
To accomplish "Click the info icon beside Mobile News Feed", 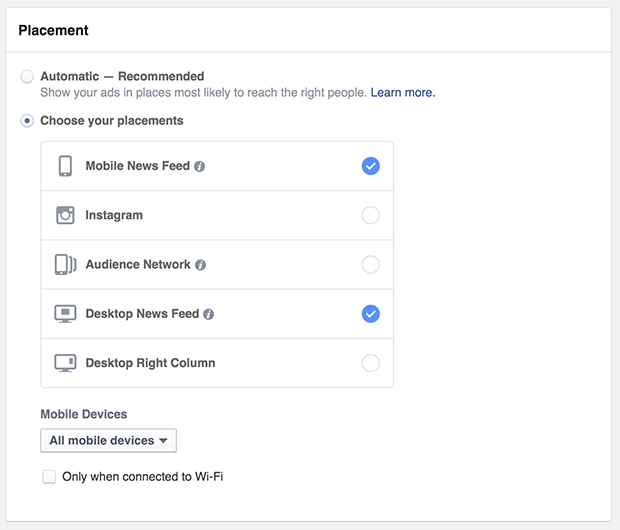I will (199, 167).
